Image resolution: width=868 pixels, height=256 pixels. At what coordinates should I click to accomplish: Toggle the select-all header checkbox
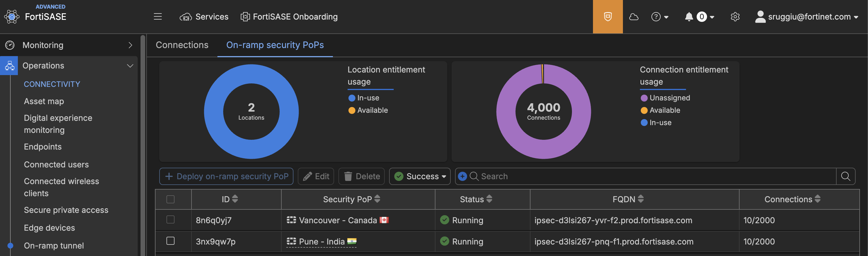pos(170,199)
